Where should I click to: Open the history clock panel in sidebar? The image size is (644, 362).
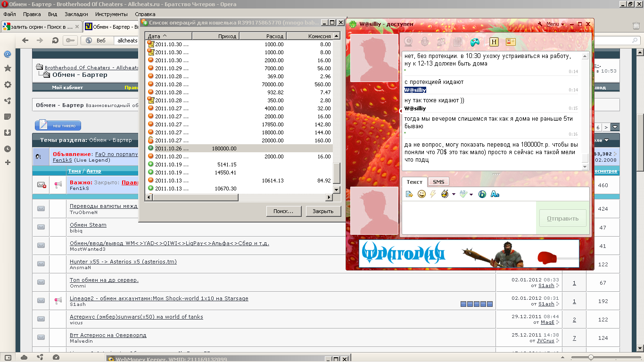(8, 149)
